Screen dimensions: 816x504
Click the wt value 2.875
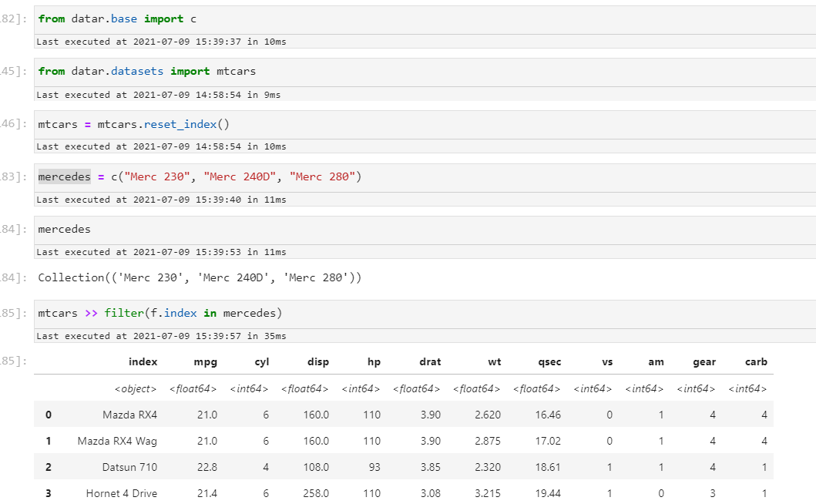pyautogui.click(x=488, y=442)
